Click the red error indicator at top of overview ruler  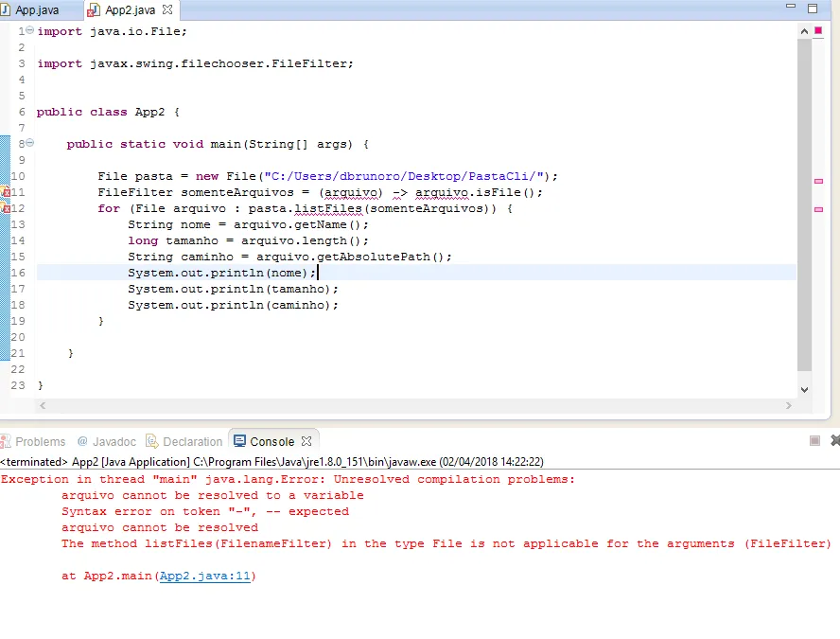(x=818, y=30)
